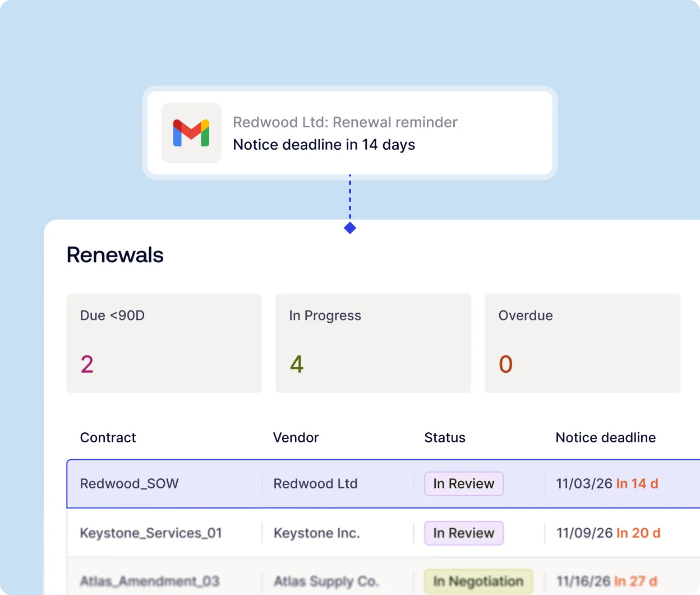Open the Redwood Ltd renewal reminder title
The height and width of the screenshot is (595, 700).
(x=345, y=122)
